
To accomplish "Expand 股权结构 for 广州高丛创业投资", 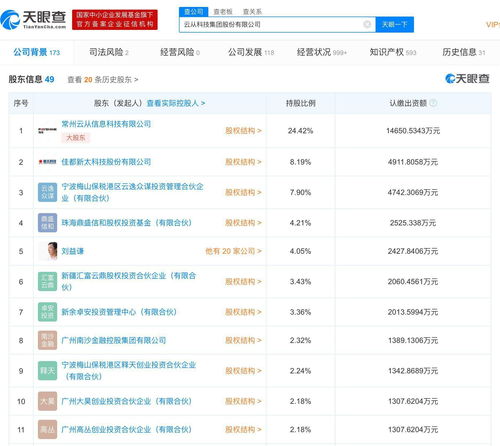I will click(243, 429).
